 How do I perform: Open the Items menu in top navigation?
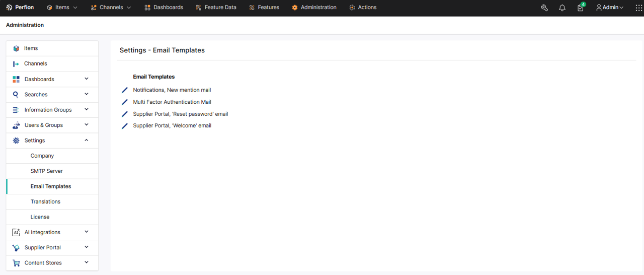[62, 8]
